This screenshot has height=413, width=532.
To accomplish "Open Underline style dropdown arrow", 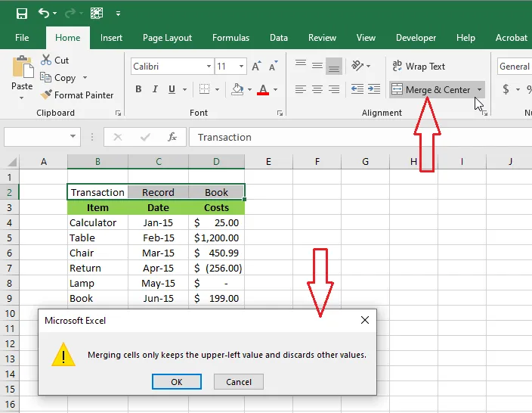I will (x=185, y=90).
